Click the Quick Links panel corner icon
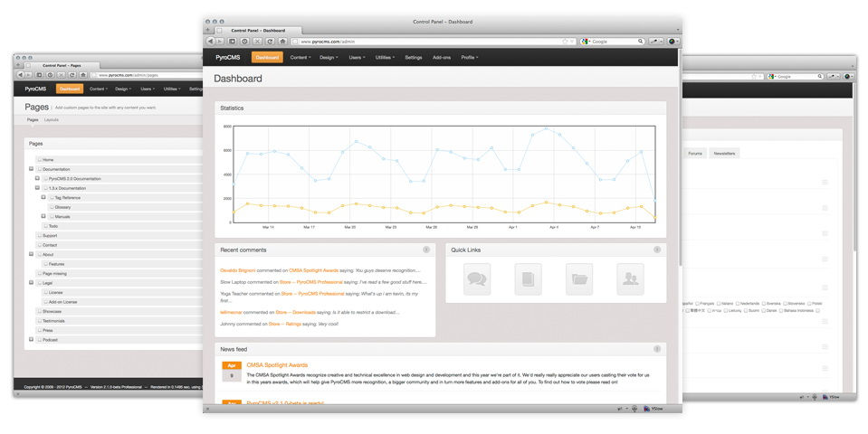 click(x=657, y=250)
